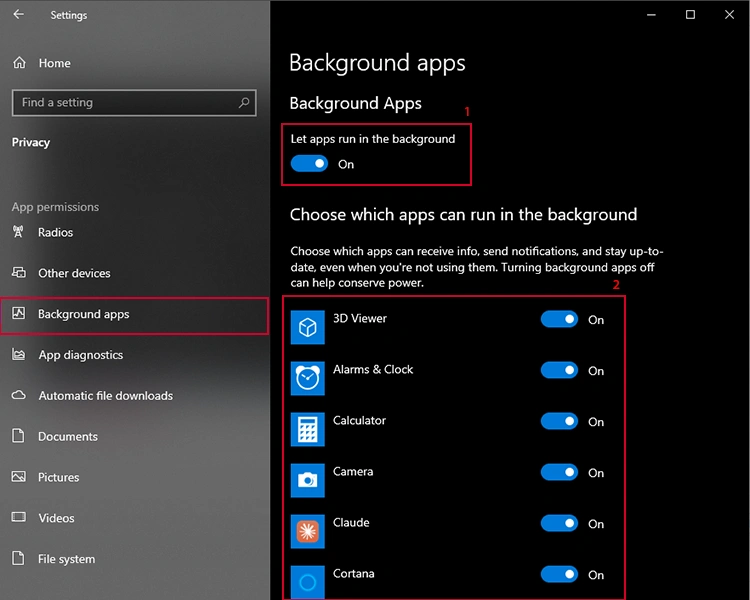Disable 3D Viewer background toggle

point(559,319)
